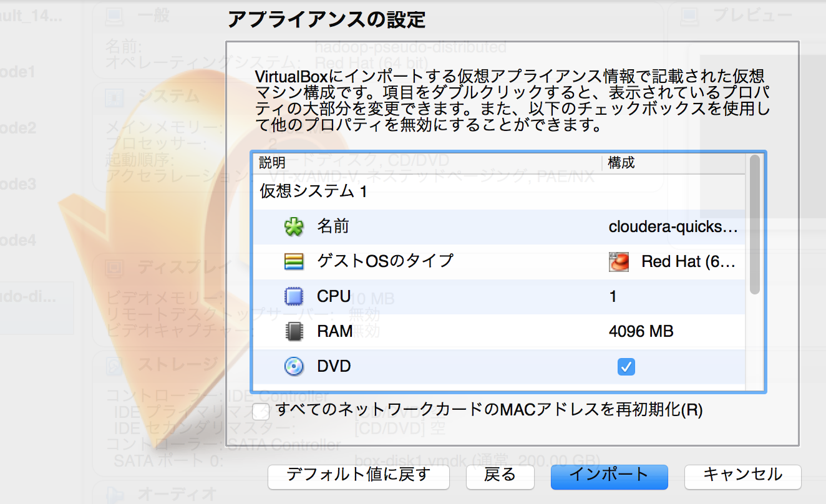Click the キャンセル button
Viewport: 826px width, 504px height.
742,477
